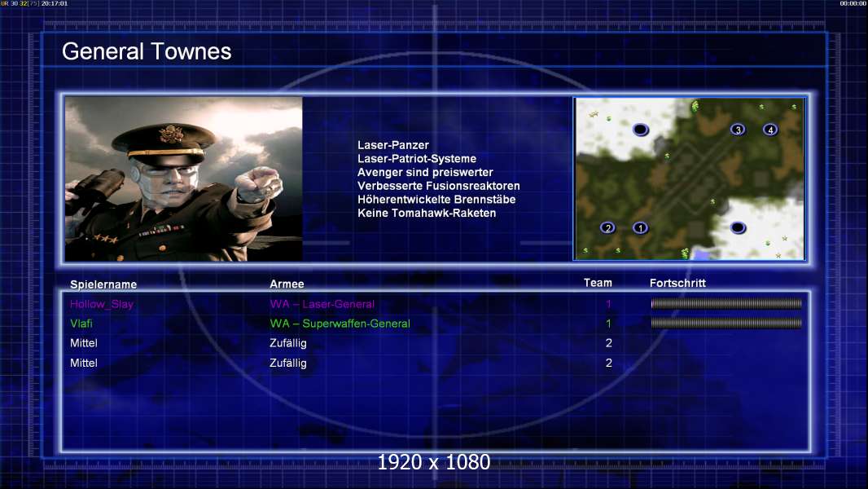Click team number 1 for Hollow_Slay

(608, 304)
